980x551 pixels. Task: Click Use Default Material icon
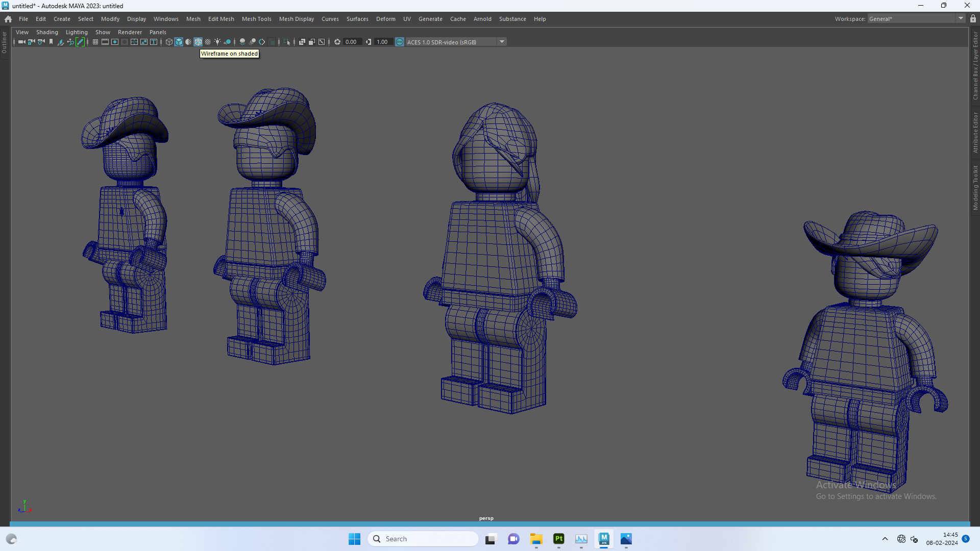coord(188,42)
